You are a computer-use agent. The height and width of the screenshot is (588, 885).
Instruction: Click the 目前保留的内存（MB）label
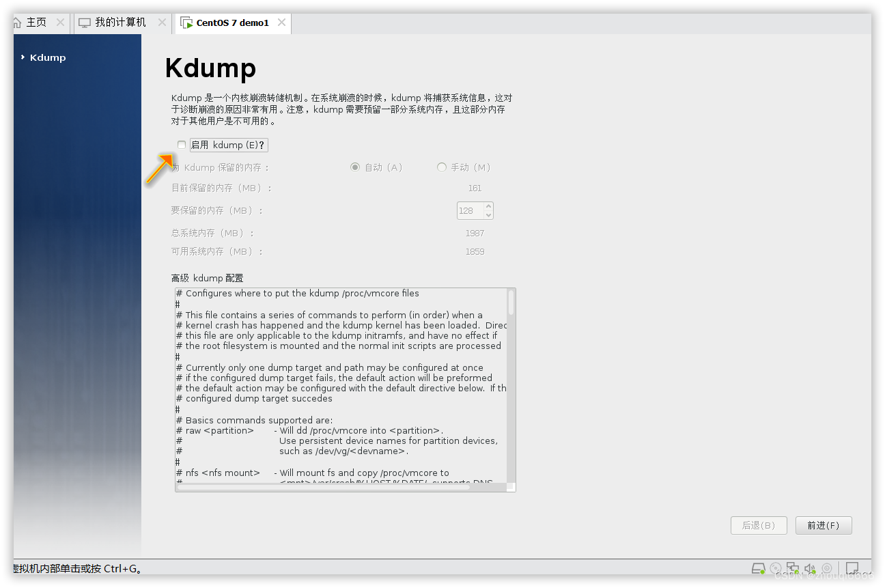tap(221, 188)
